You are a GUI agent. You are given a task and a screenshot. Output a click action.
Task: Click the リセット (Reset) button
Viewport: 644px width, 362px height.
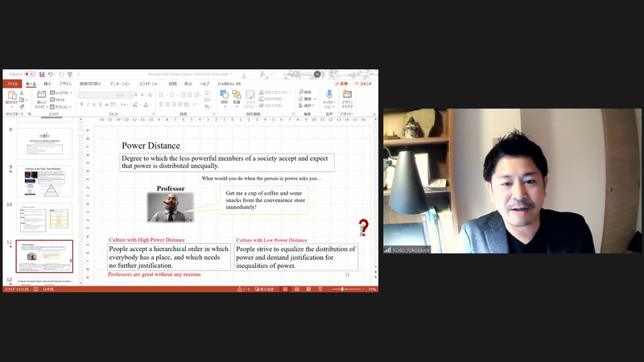(57, 100)
